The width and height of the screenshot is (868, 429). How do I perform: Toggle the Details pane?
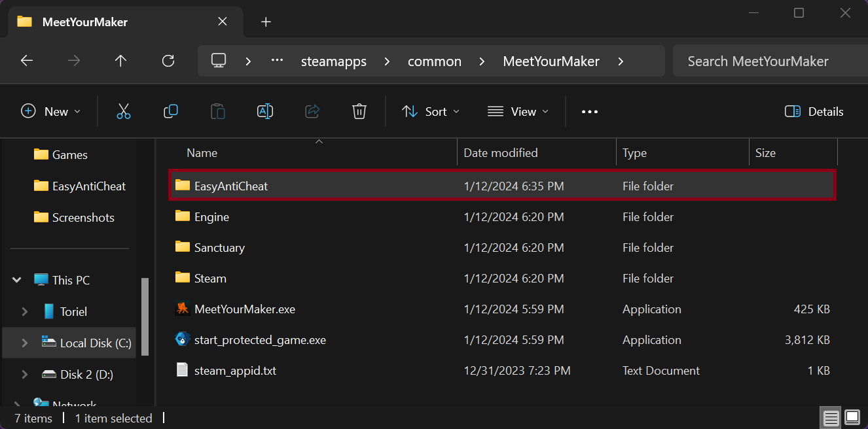click(814, 112)
